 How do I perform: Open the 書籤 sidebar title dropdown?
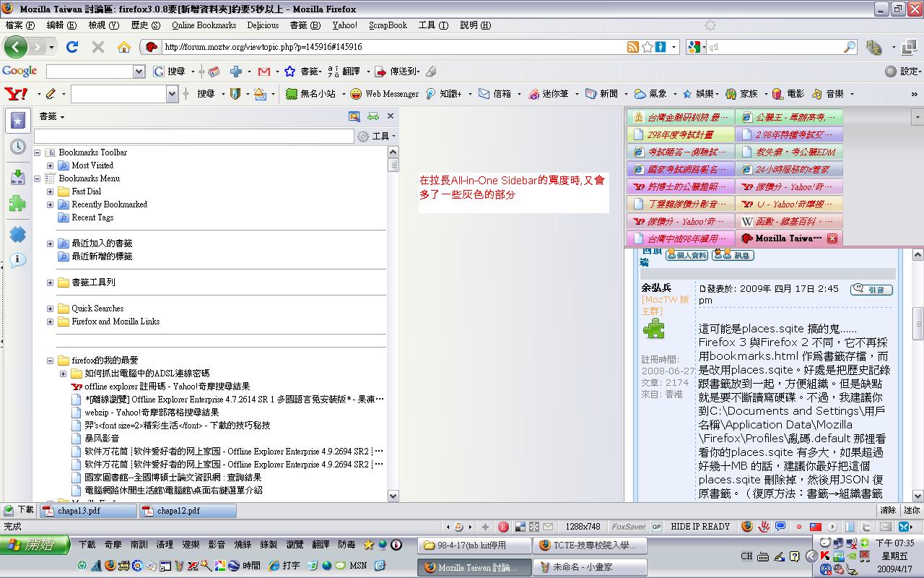coord(52,116)
